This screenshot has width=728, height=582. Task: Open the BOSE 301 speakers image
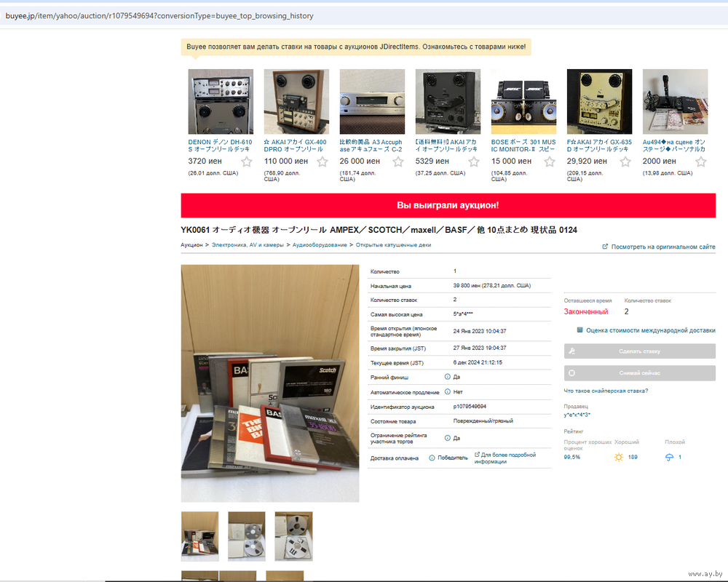click(523, 102)
